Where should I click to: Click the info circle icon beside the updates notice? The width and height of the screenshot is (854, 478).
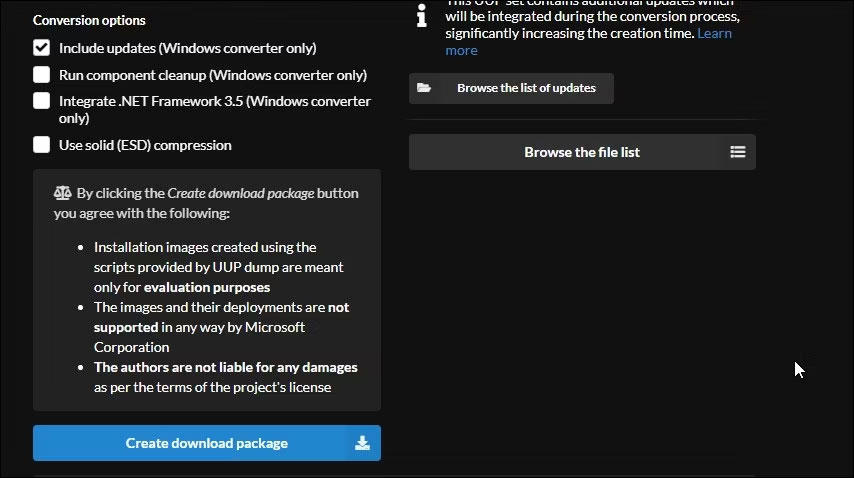pyautogui.click(x=421, y=17)
